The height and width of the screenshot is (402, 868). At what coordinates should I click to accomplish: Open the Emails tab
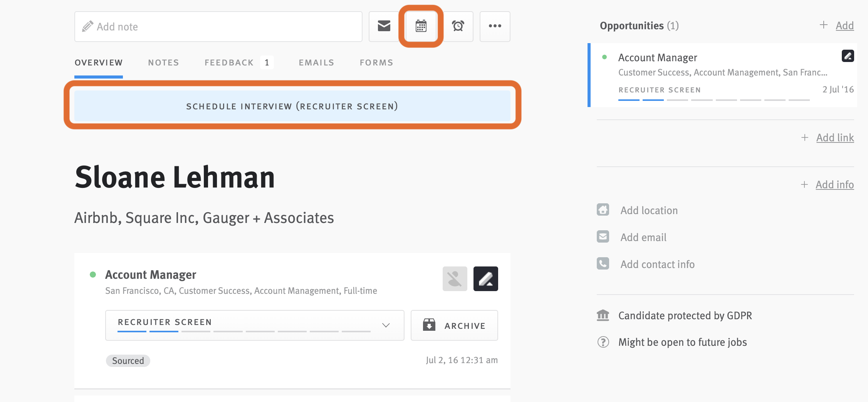coord(316,62)
